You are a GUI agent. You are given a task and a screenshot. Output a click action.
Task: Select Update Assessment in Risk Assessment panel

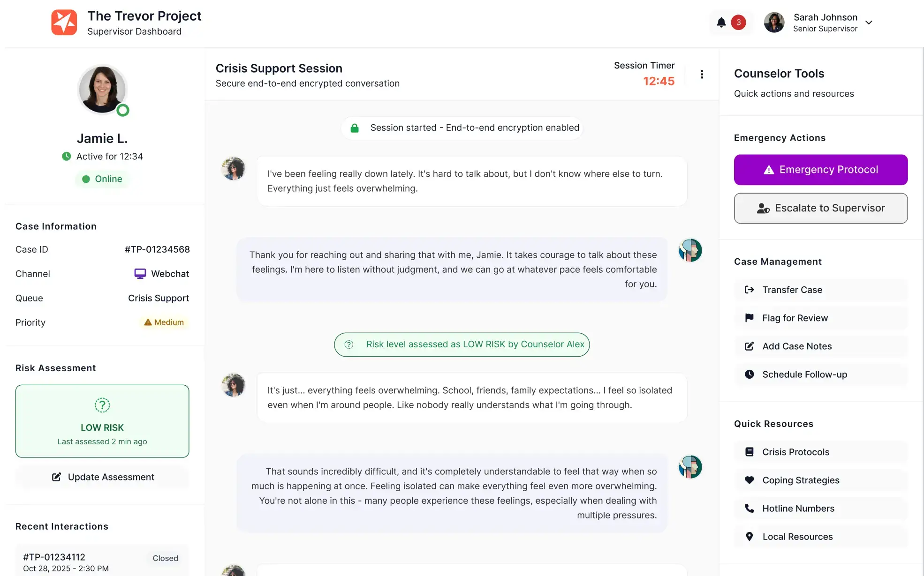[102, 477]
